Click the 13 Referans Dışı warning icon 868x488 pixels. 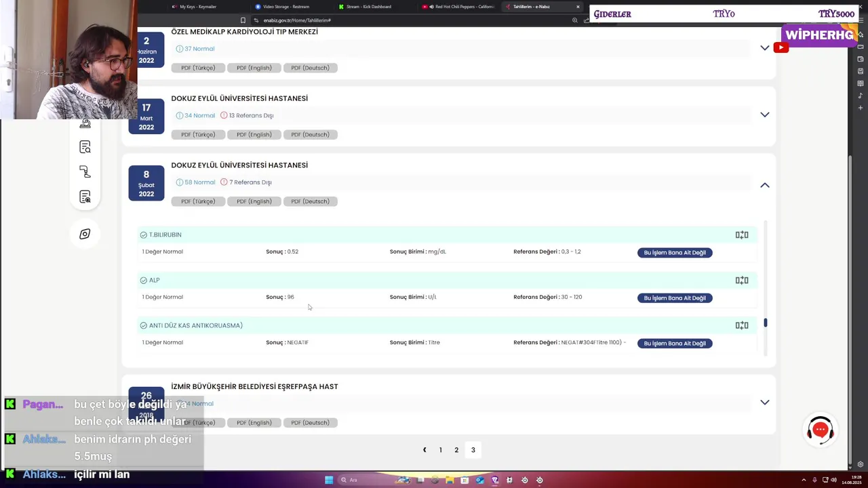224,115
